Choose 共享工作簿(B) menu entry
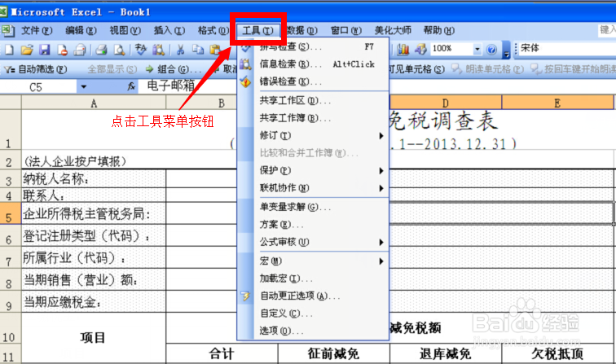The image size is (616, 364). 313,118
